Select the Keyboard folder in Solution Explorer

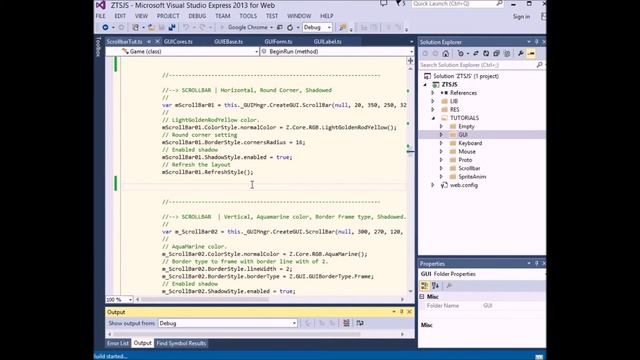(470, 143)
